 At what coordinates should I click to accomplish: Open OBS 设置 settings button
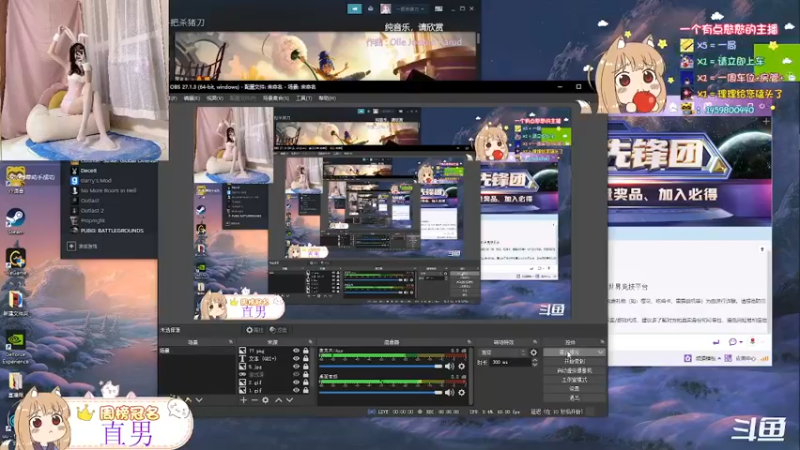[x=574, y=389]
